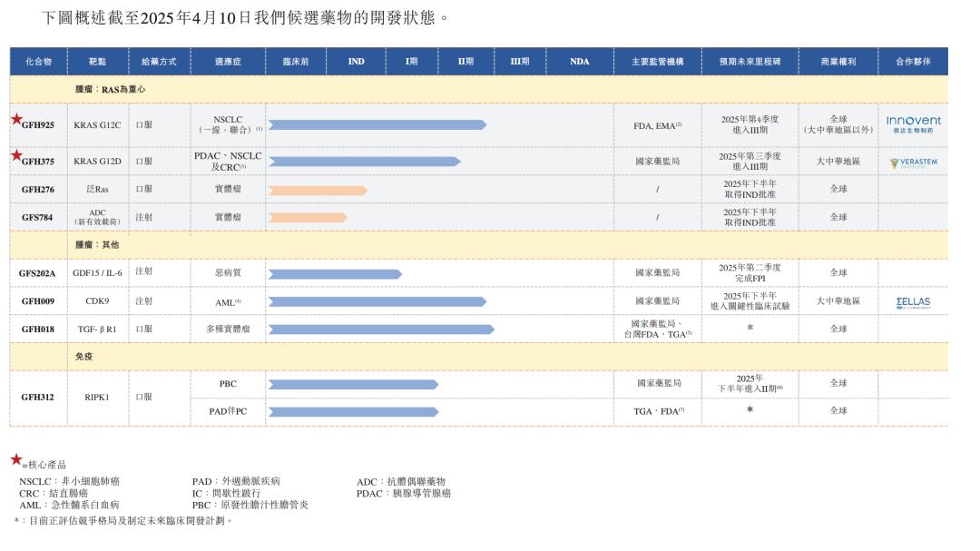Click the 化合物 column header

[x=39, y=62]
